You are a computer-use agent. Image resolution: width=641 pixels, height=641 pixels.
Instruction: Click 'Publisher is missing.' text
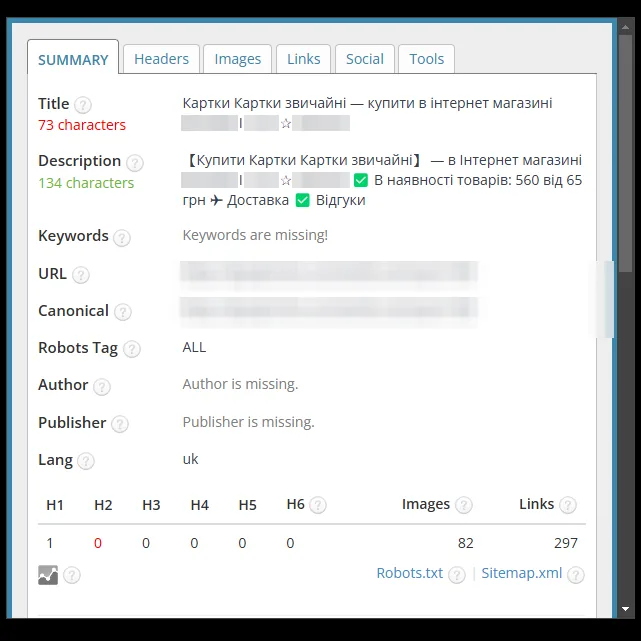pyautogui.click(x=249, y=422)
